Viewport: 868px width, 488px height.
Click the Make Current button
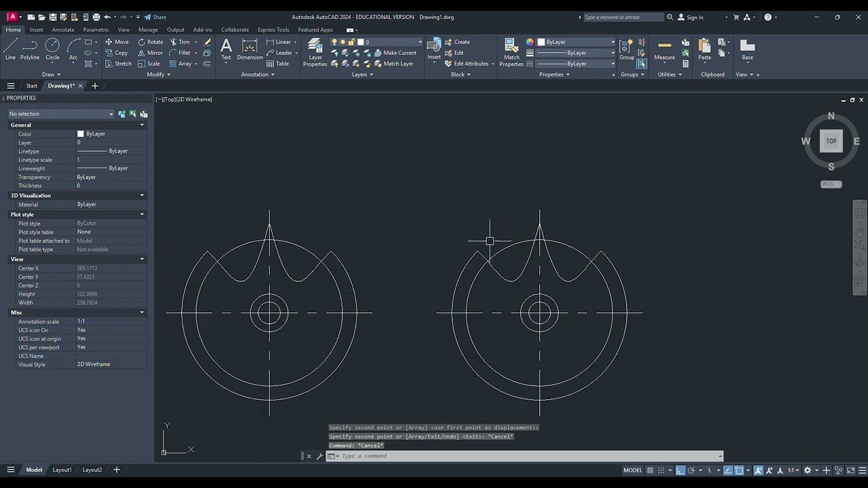click(394, 53)
